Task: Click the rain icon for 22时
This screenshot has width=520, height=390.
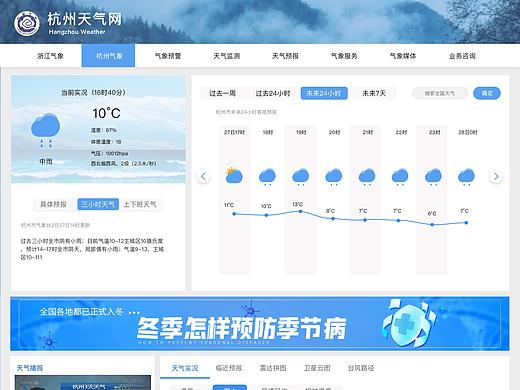Action: 400,176
